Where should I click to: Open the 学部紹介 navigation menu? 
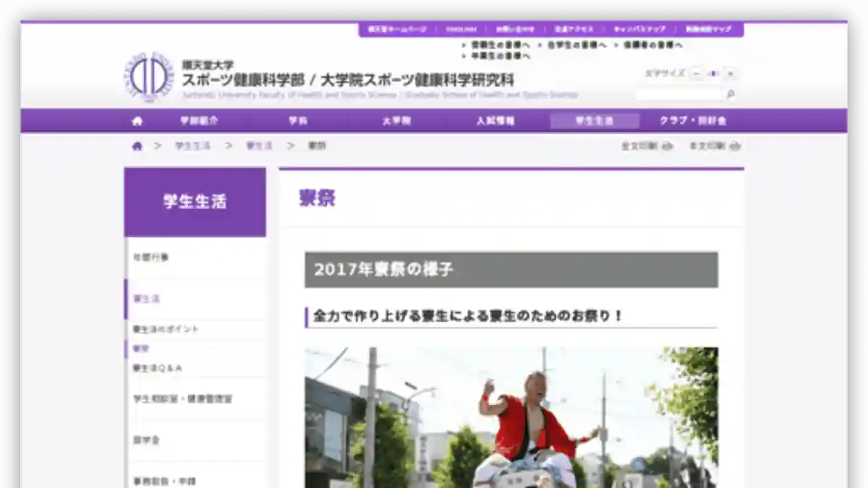(x=199, y=121)
